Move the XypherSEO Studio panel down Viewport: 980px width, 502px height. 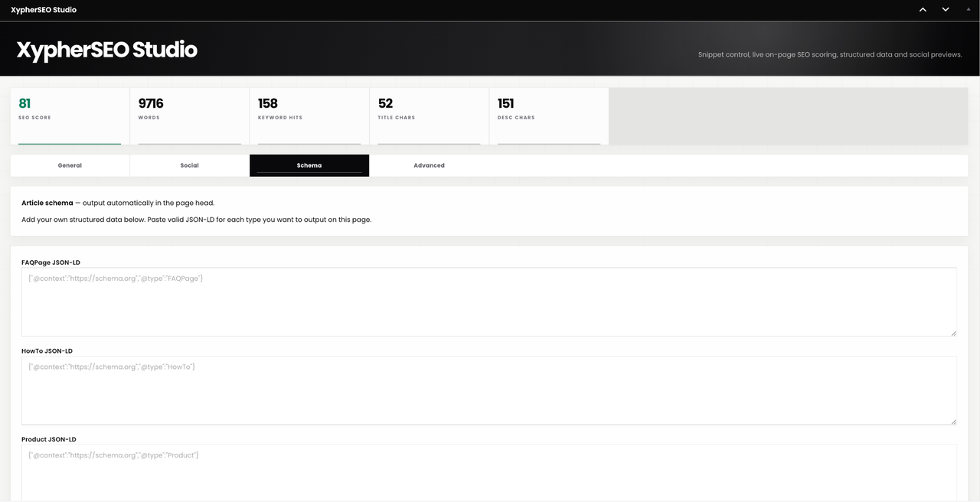click(946, 10)
